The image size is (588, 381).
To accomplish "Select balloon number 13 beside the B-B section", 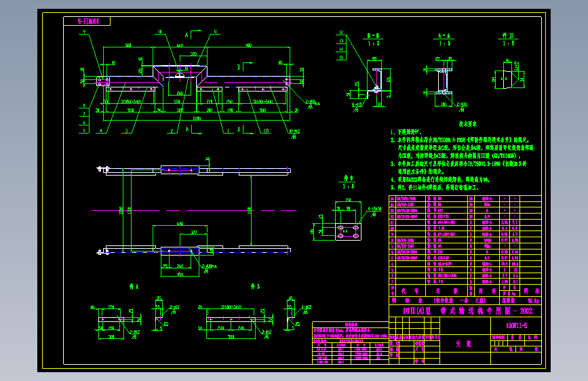I will [x=341, y=41].
